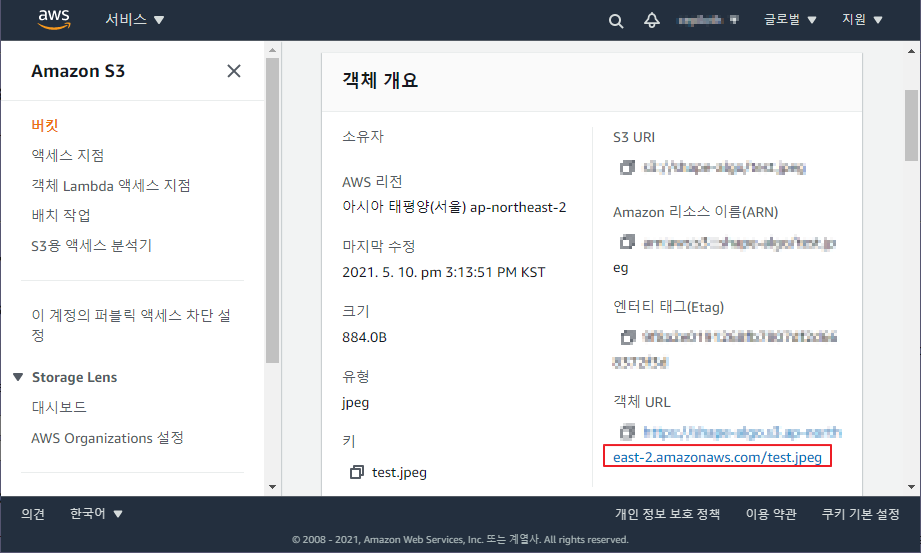This screenshot has width=921, height=553.
Task: Open 객체 Lambda 액세스 지점
Action: [111, 185]
